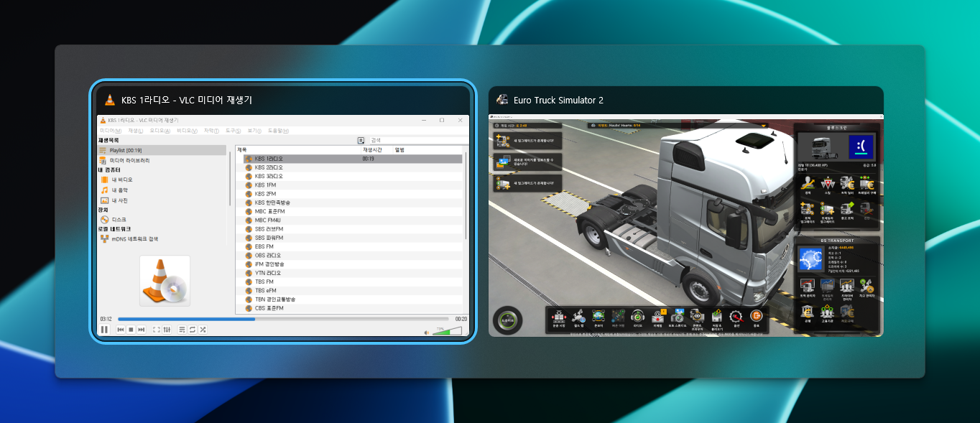Pause playback in the VLC window
Screen dimensions: 980x423
coord(104,330)
